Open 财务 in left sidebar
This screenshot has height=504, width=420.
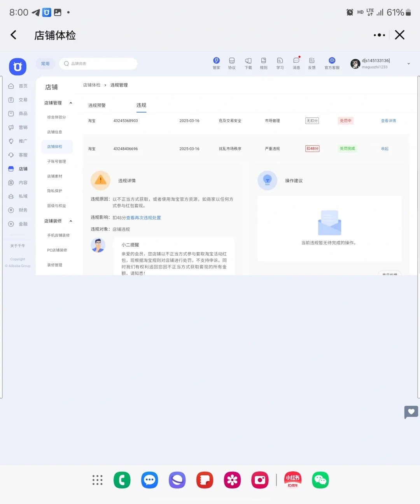[18, 210]
